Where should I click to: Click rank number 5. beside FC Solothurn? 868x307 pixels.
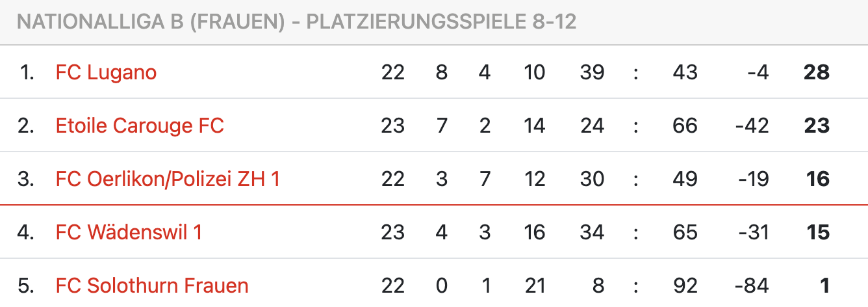26,286
